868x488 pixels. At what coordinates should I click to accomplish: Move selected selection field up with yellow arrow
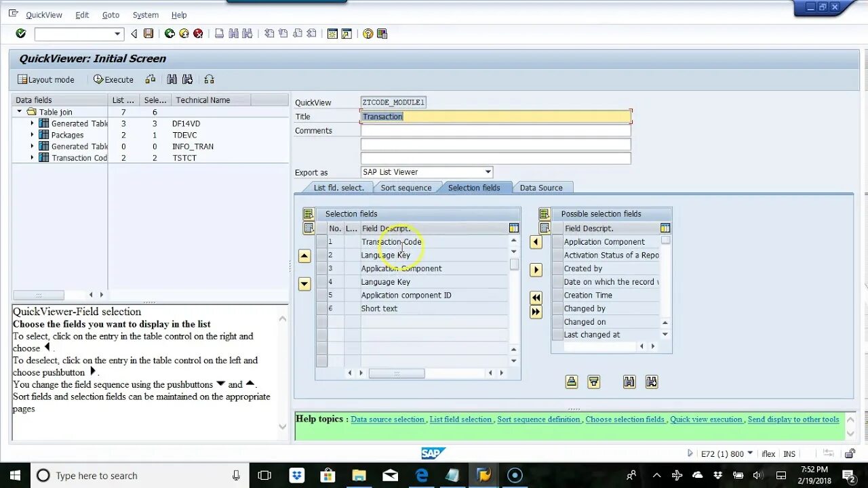(304, 256)
